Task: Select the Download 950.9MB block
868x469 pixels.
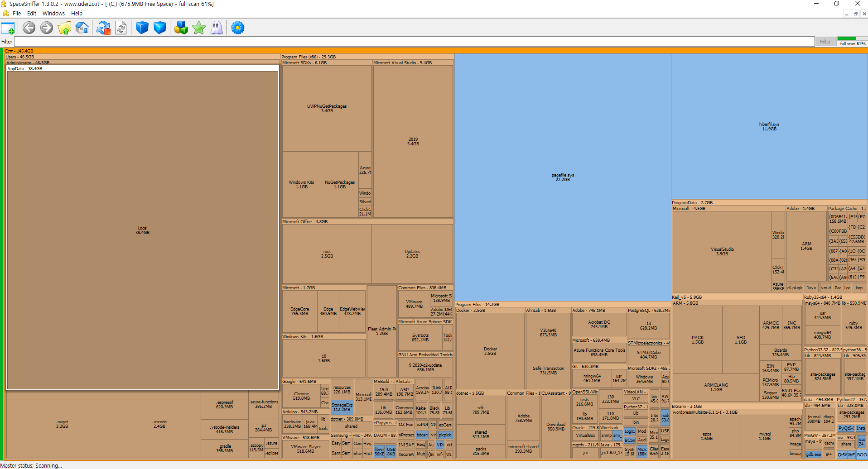Action: [556, 427]
